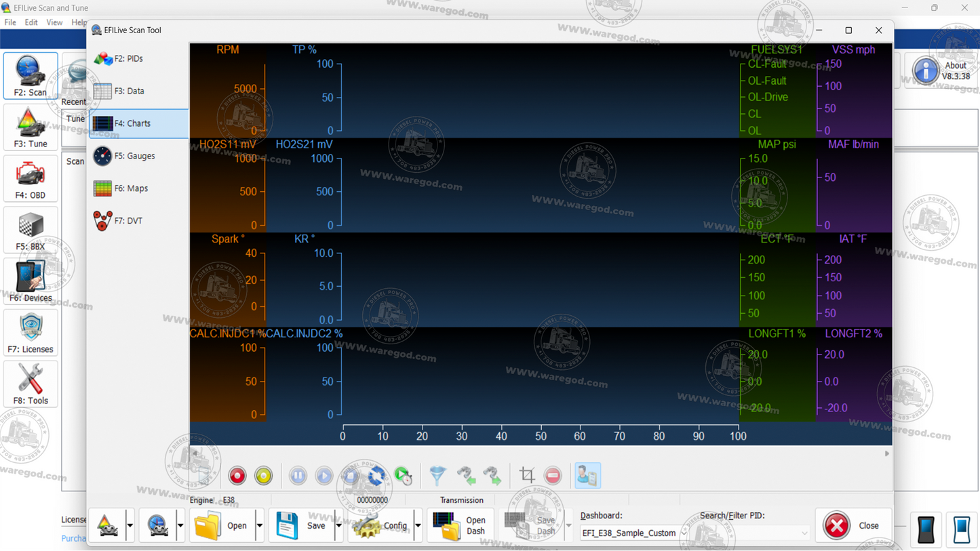
Task: Expand the scan car button dropdown arrow
Action: [180, 525]
